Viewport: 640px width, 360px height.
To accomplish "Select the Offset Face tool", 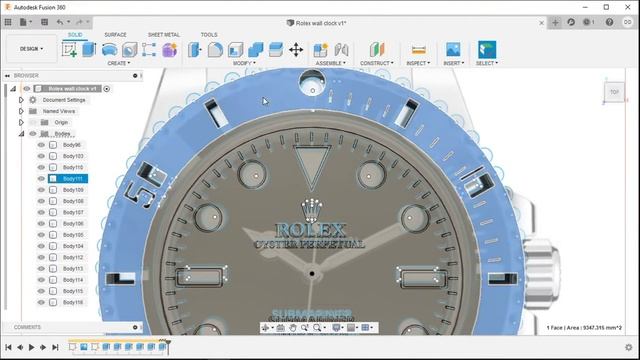I will pos(276,50).
